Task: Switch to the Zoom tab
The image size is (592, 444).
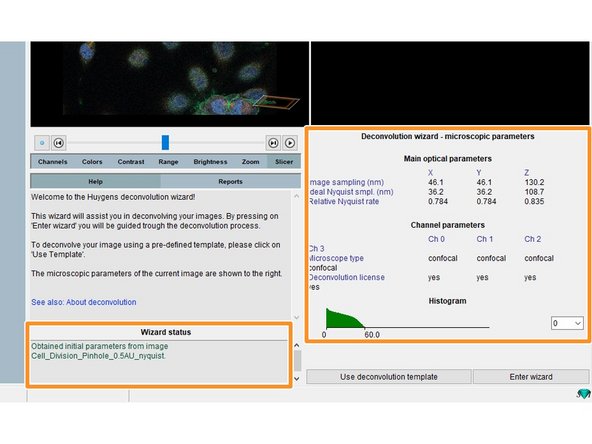Action: 251,162
